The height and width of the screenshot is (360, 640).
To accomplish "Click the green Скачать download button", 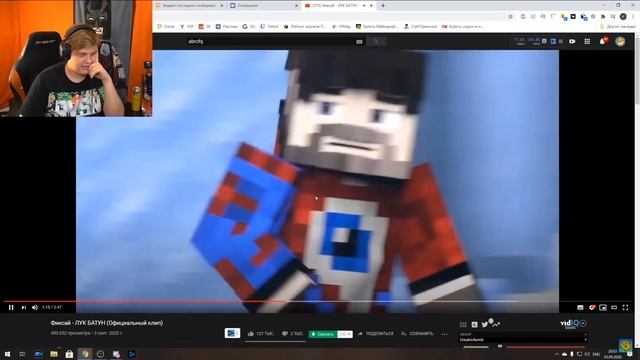I will [x=323, y=334].
